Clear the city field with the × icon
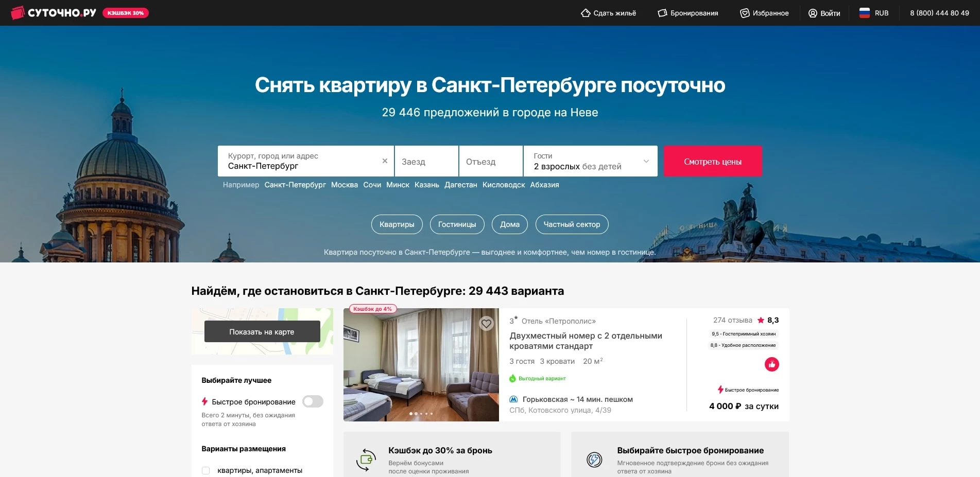The image size is (980, 477). click(384, 161)
